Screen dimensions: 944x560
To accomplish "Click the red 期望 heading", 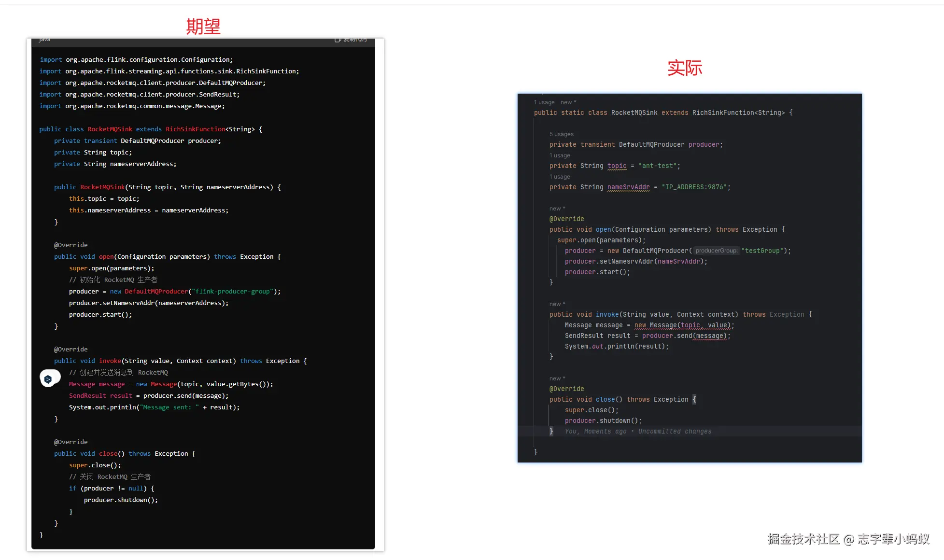I will click(203, 26).
